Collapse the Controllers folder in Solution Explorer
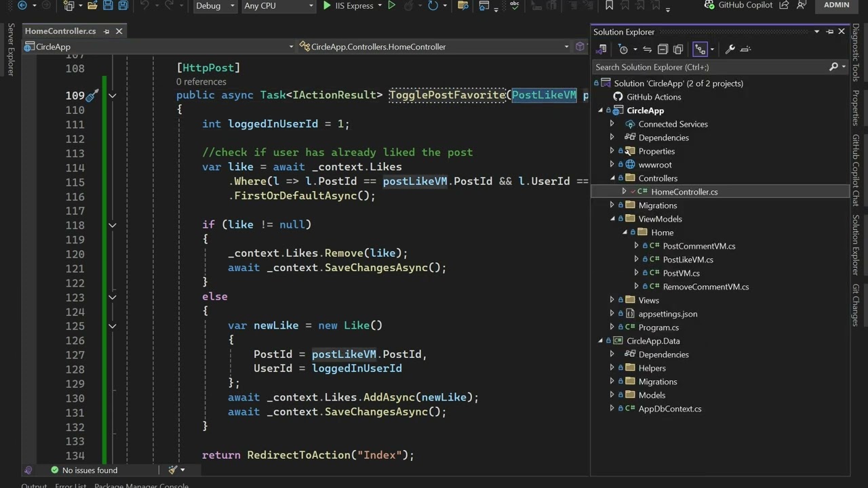Screen dimensions: 868x488 pos(612,178)
